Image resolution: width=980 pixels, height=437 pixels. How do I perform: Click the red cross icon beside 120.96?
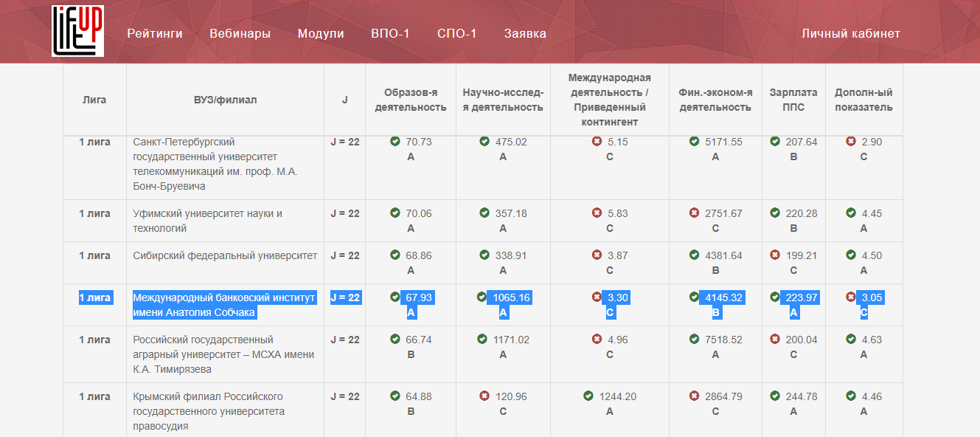click(484, 396)
